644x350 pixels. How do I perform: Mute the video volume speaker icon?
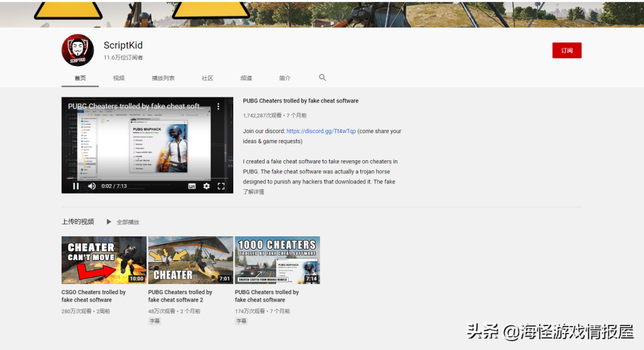click(x=92, y=186)
